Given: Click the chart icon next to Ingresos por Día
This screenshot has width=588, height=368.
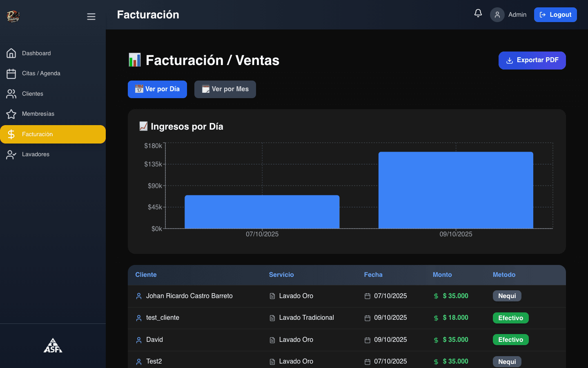Looking at the screenshot, I should coord(143,126).
